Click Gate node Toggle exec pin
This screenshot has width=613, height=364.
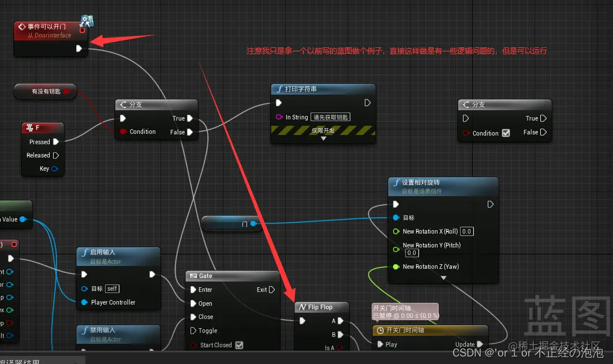pos(193,331)
